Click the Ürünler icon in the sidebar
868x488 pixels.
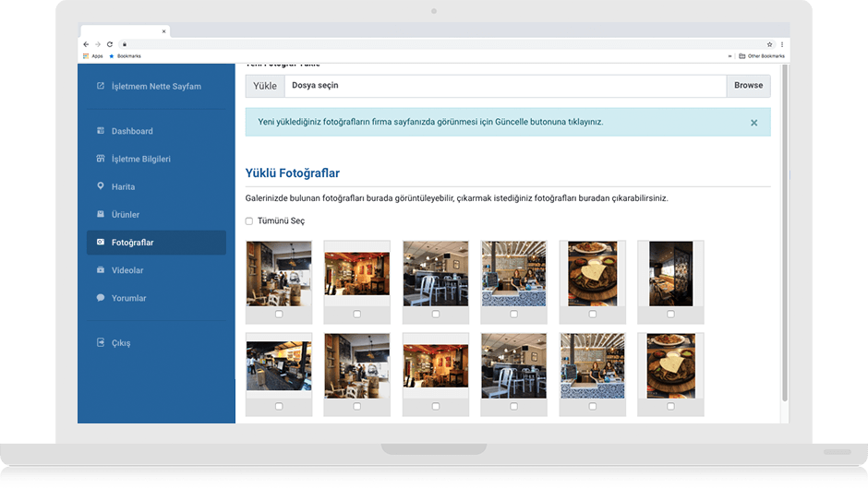click(101, 214)
